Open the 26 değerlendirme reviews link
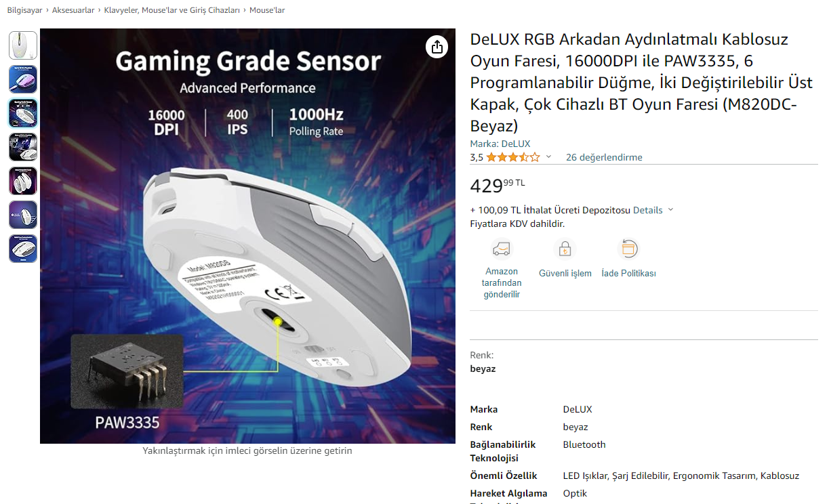The height and width of the screenshot is (504, 829). pyautogui.click(x=604, y=157)
